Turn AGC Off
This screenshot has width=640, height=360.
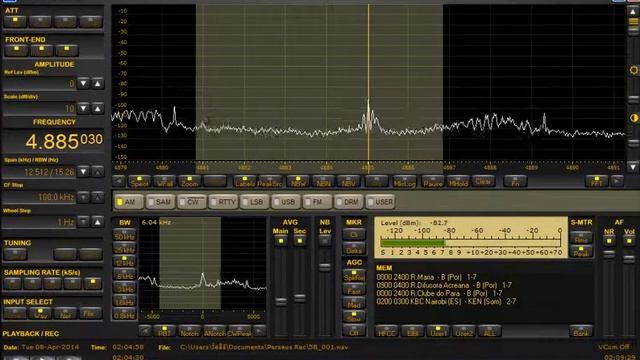(x=354, y=331)
